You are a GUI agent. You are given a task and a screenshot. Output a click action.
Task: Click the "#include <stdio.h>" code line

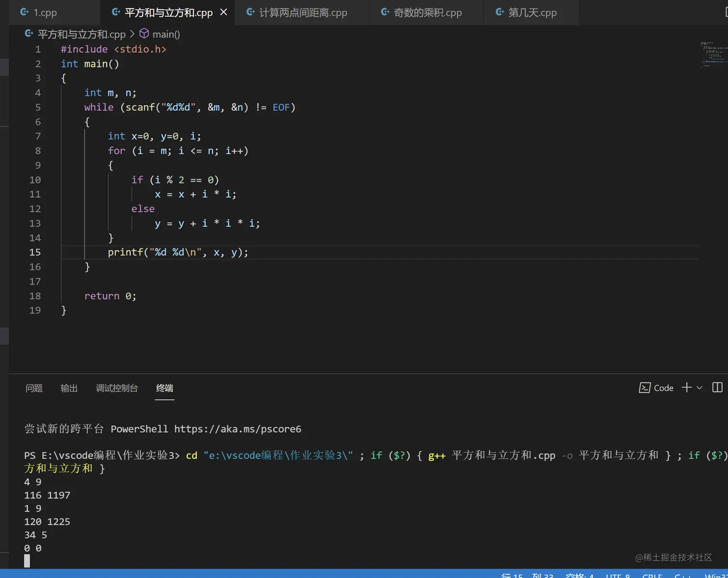114,49
